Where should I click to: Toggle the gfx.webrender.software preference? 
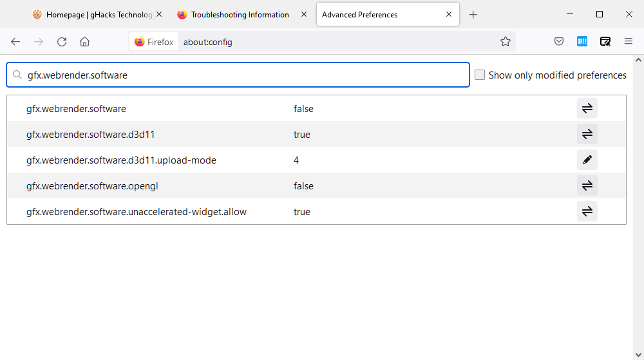pyautogui.click(x=587, y=108)
